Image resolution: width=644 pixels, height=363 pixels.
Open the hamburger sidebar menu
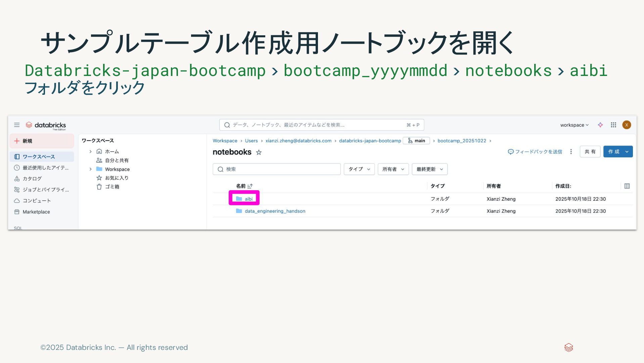pyautogui.click(x=16, y=125)
